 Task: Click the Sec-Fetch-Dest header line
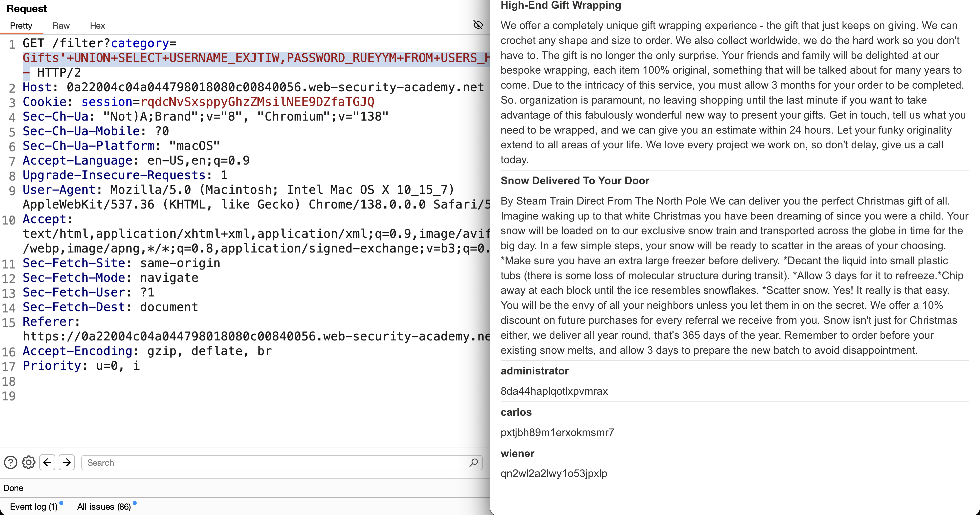click(x=110, y=307)
